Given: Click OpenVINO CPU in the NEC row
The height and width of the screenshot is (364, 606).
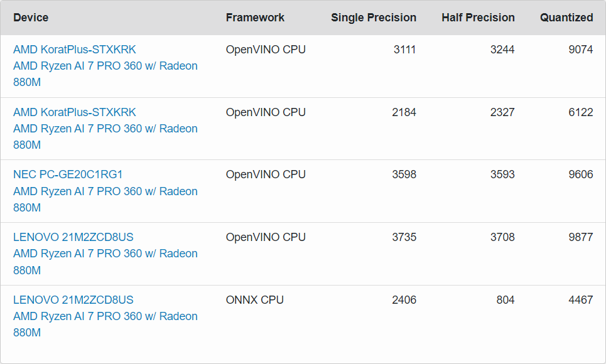Looking at the screenshot, I should [266, 174].
